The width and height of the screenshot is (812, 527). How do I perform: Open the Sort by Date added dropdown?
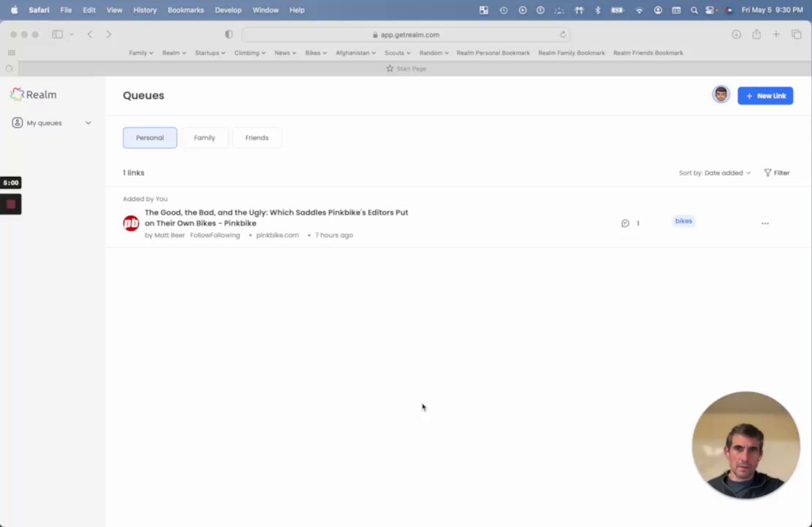point(714,173)
